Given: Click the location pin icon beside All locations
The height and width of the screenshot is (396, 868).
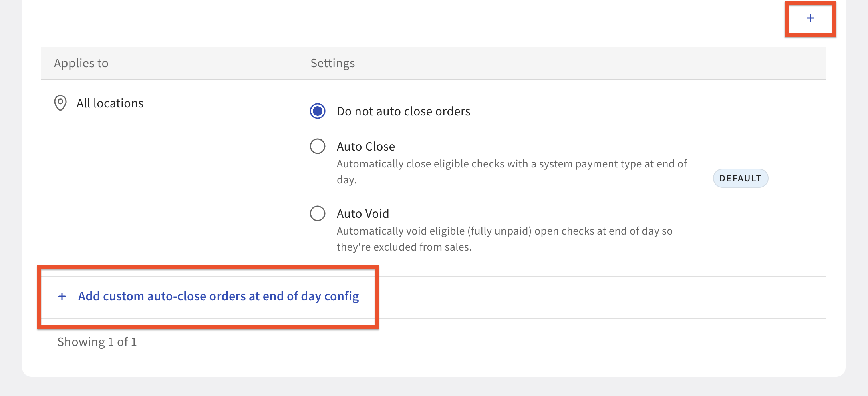Looking at the screenshot, I should [x=60, y=103].
